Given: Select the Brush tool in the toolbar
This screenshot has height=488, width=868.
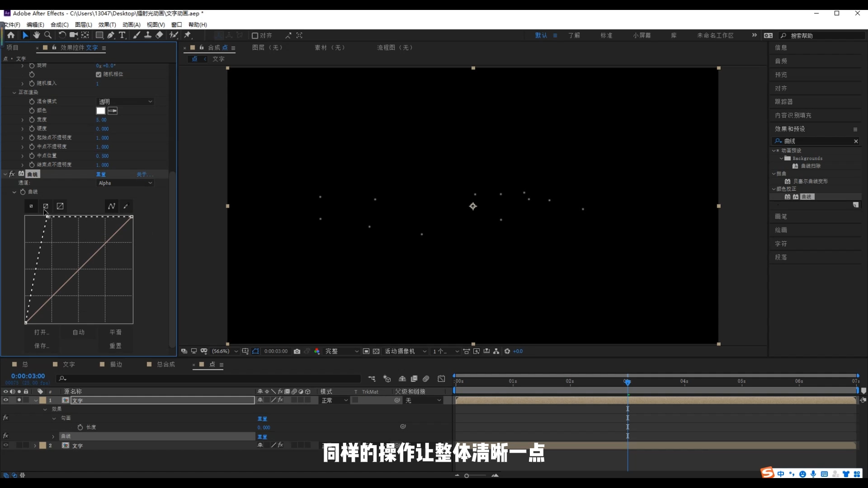Looking at the screenshot, I should 137,35.
